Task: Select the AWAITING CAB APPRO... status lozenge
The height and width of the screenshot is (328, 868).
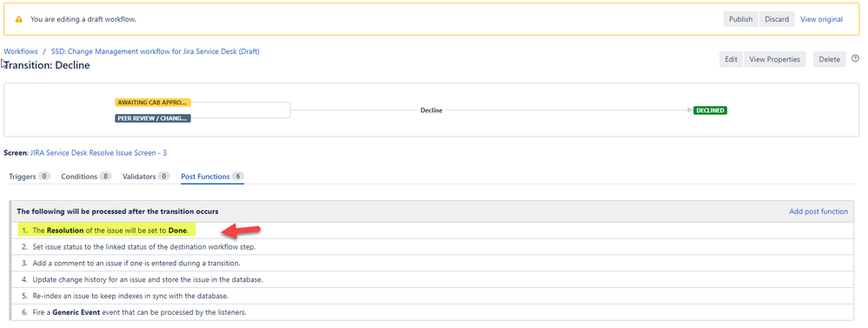Action: 153,103
